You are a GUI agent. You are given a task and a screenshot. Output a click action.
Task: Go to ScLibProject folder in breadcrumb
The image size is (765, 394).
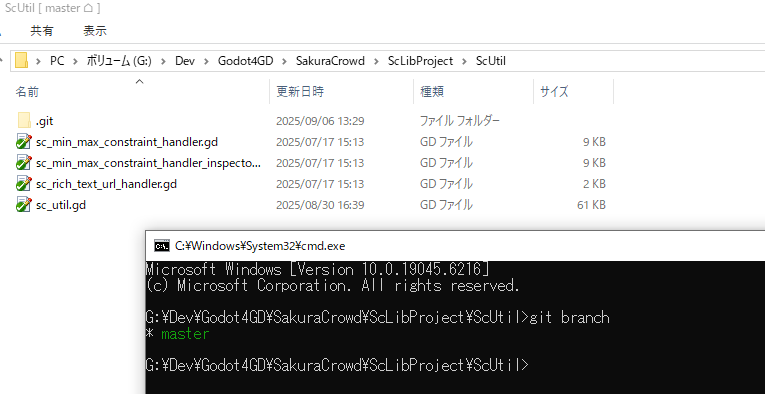pyautogui.click(x=421, y=61)
